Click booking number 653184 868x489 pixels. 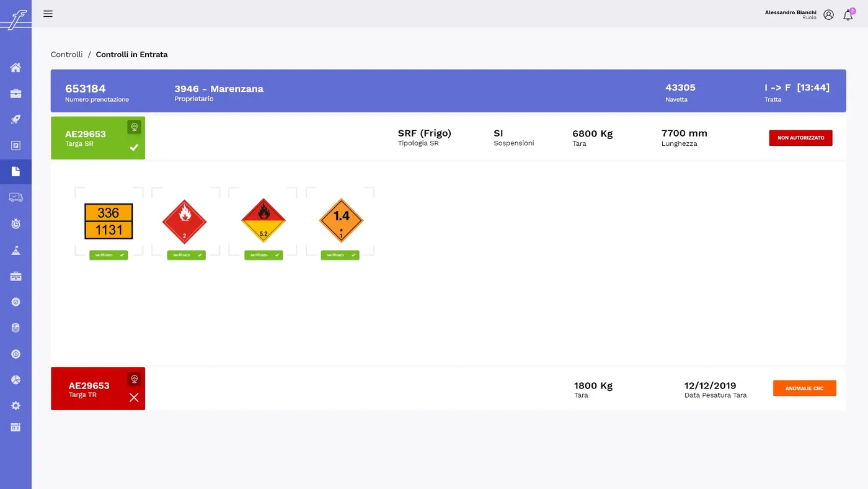tap(86, 89)
